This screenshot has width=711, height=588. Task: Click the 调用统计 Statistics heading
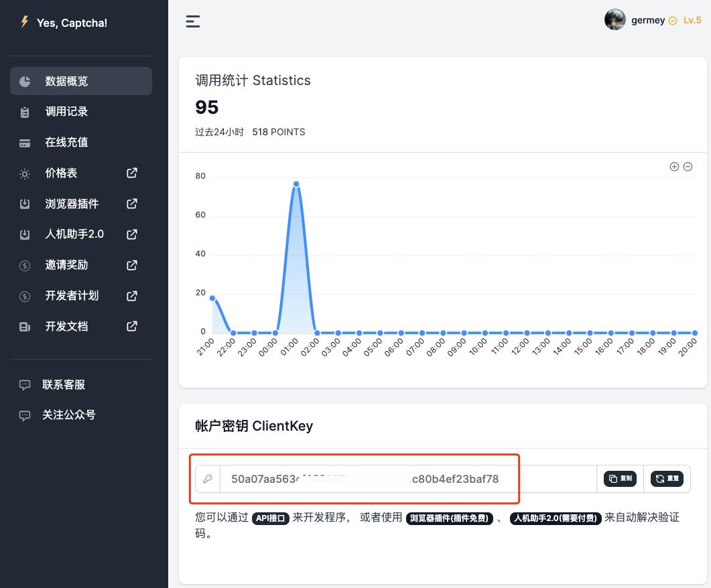tap(253, 80)
